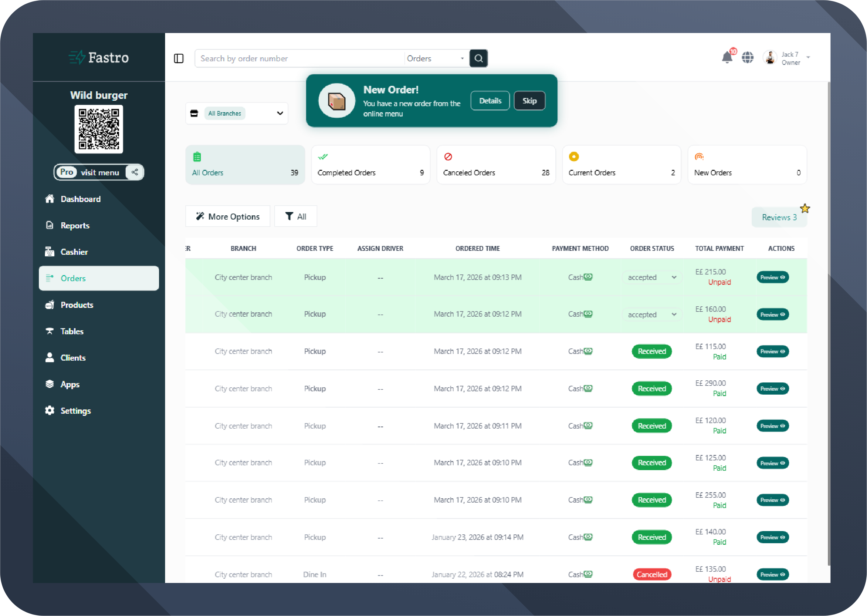
Task: Click the Fastro logo
Action: 99,58
